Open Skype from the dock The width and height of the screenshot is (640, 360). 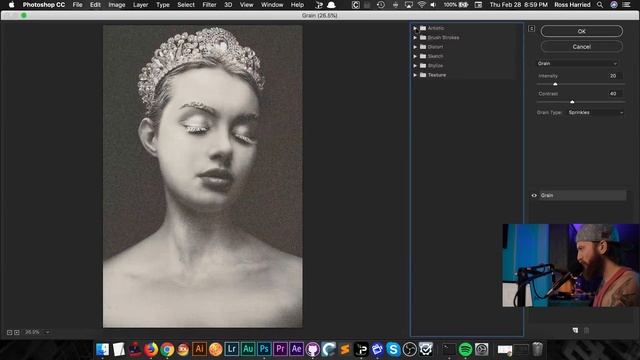[393, 349]
